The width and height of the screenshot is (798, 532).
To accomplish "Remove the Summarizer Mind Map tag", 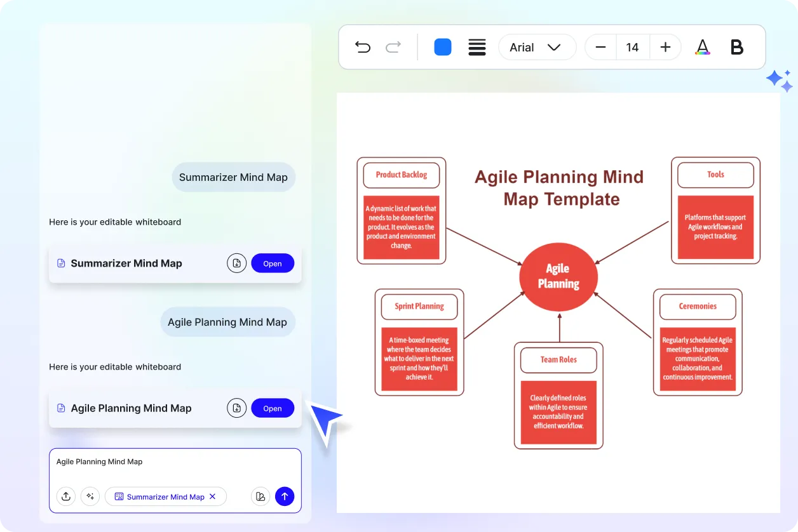I will tap(213, 496).
